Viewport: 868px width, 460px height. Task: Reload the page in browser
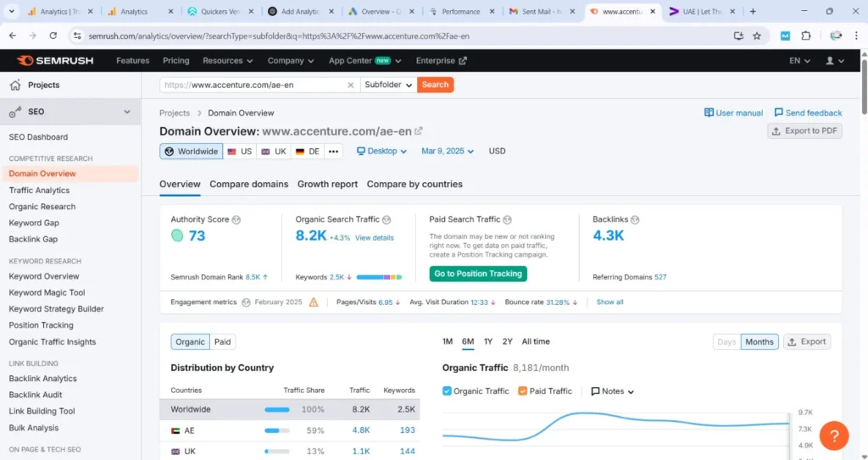pos(53,36)
